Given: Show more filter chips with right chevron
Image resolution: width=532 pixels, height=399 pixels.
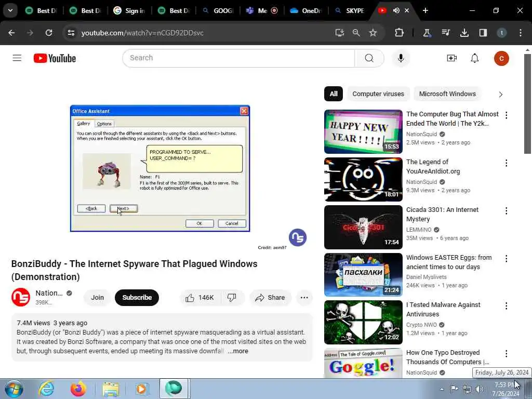Looking at the screenshot, I should tap(501, 95).
